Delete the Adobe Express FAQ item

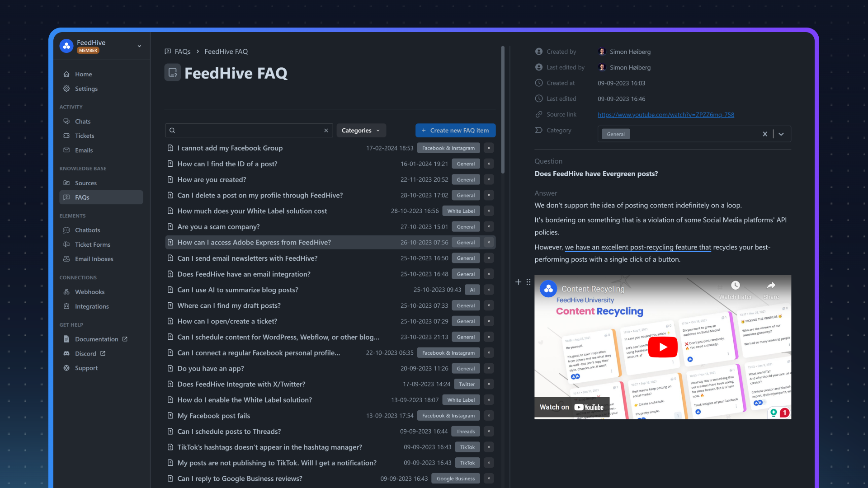point(489,242)
